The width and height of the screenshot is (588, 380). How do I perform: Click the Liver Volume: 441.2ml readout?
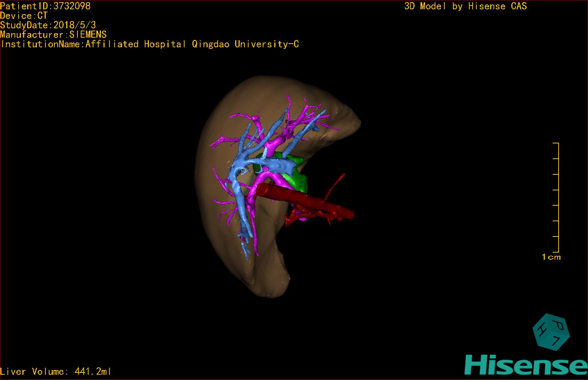pyautogui.click(x=55, y=371)
